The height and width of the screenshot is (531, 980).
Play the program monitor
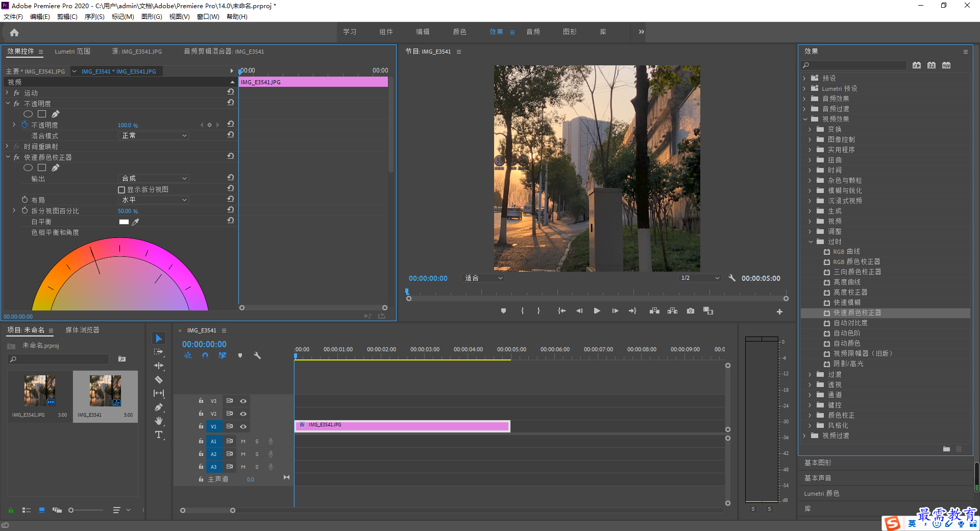[x=597, y=311]
